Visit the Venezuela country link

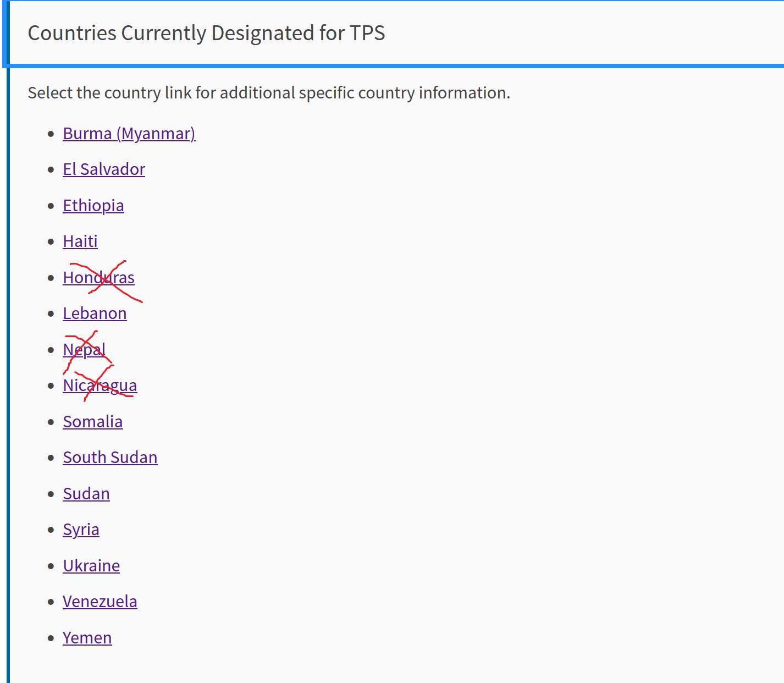pos(100,602)
